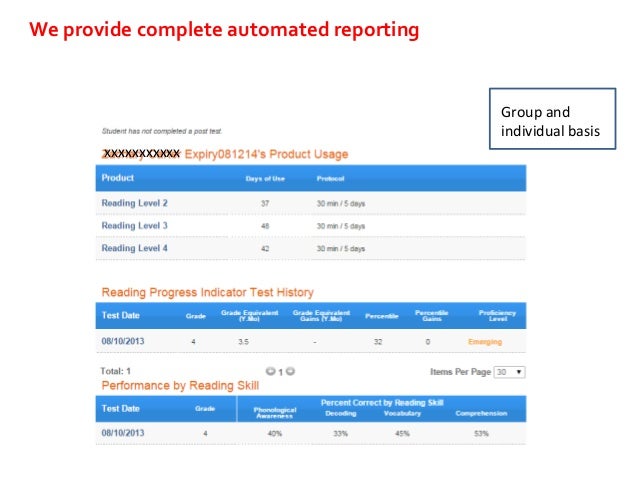Click the 53% comprehension score
Image resolution: width=638 pixels, height=479 pixels.
click(481, 434)
